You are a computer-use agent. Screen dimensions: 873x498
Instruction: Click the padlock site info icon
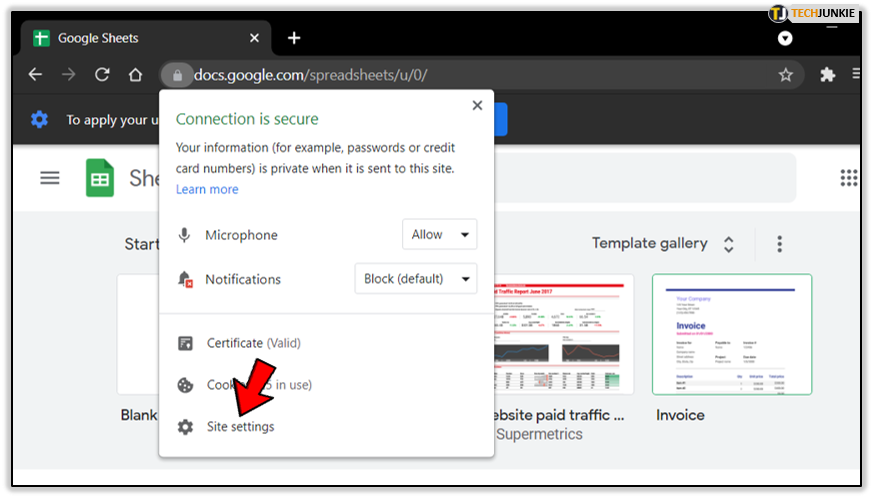coord(177,75)
